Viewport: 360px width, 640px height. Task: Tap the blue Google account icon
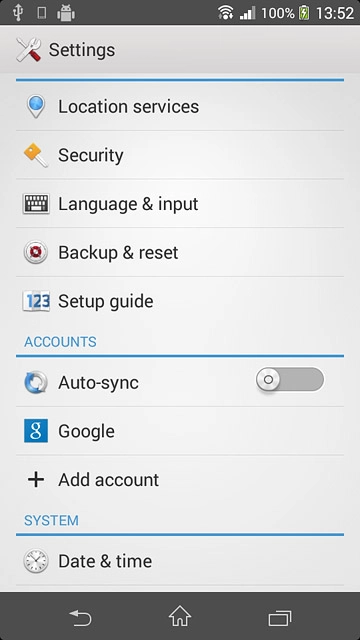36,431
